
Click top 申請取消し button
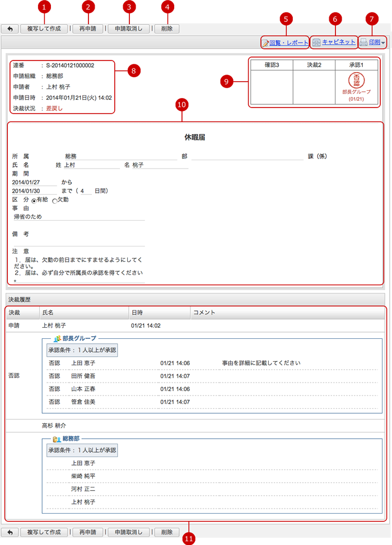pyautogui.click(x=129, y=29)
